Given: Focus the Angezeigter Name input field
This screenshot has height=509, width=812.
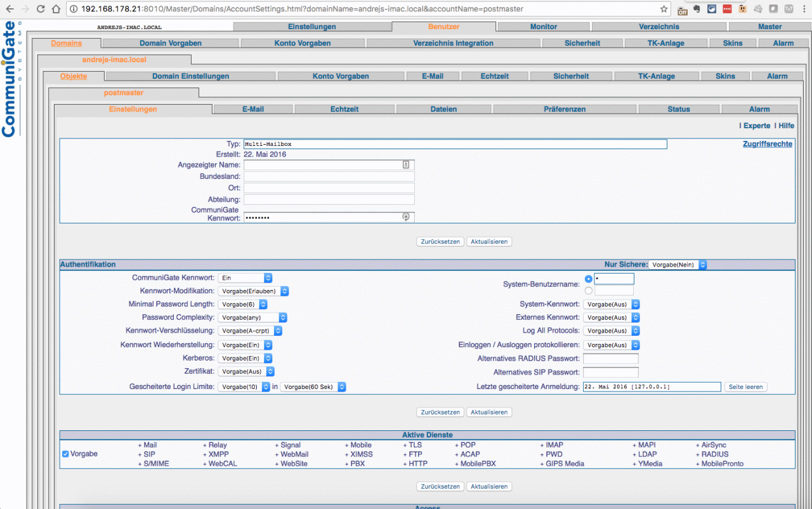Looking at the screenshot, I should pos(329,165).
